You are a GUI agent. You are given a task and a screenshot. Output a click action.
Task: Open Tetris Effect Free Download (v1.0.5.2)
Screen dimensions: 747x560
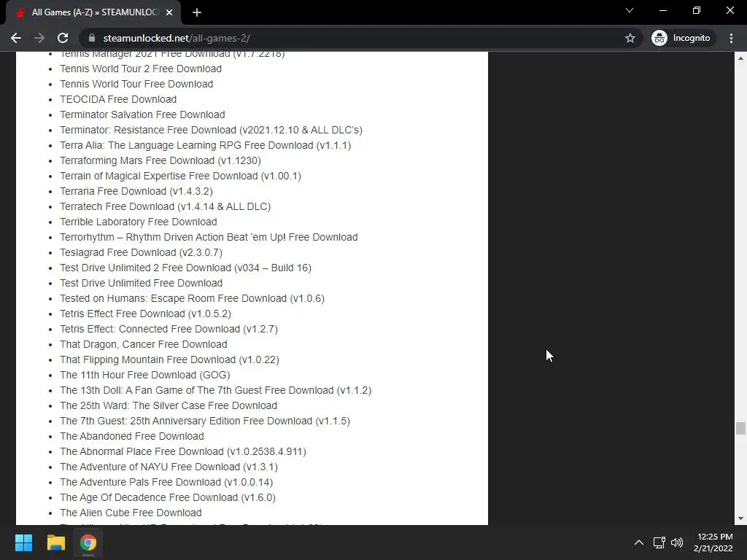click(x=145, y=314)
